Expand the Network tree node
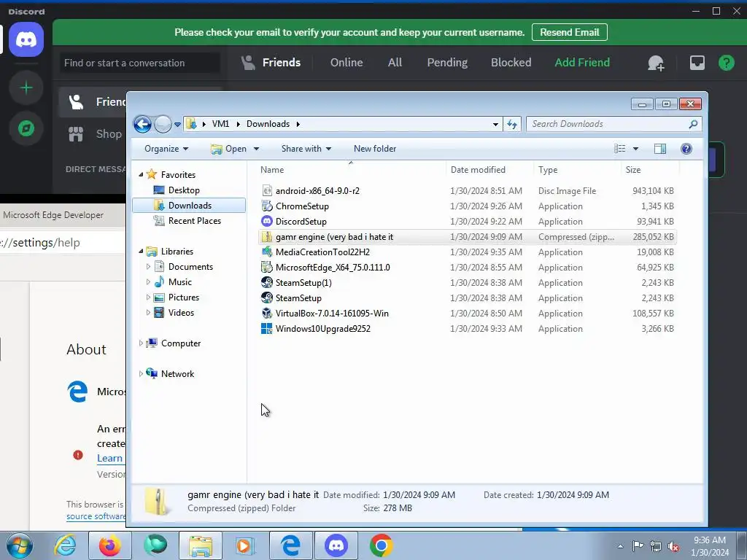Screen dimensions: 747x560 click(141, 374)
